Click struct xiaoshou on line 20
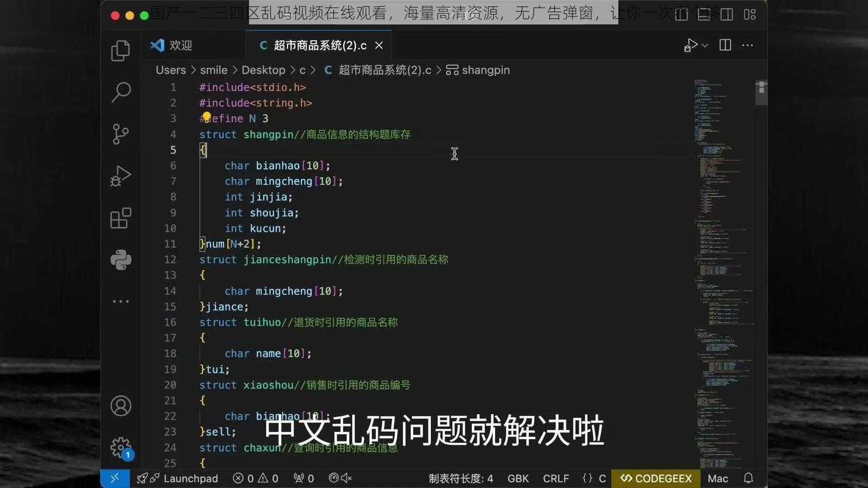 246,385
